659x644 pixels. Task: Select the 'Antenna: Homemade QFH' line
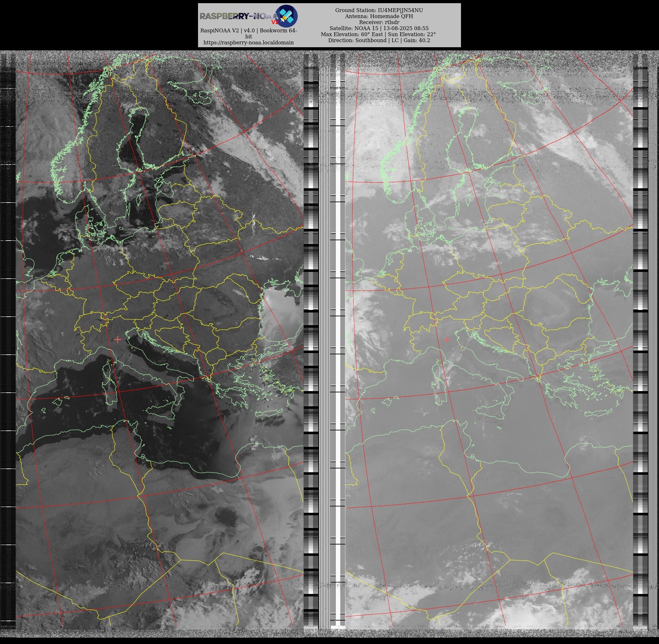pyautogui.click(x=379, y=16)
